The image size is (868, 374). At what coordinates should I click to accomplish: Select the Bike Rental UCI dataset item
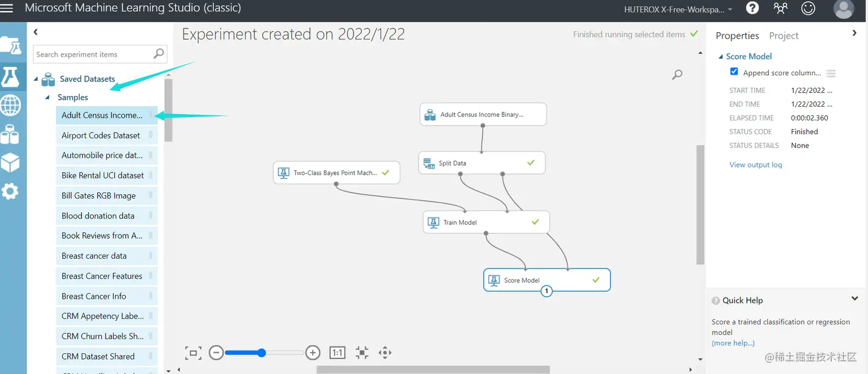(107, 176)
